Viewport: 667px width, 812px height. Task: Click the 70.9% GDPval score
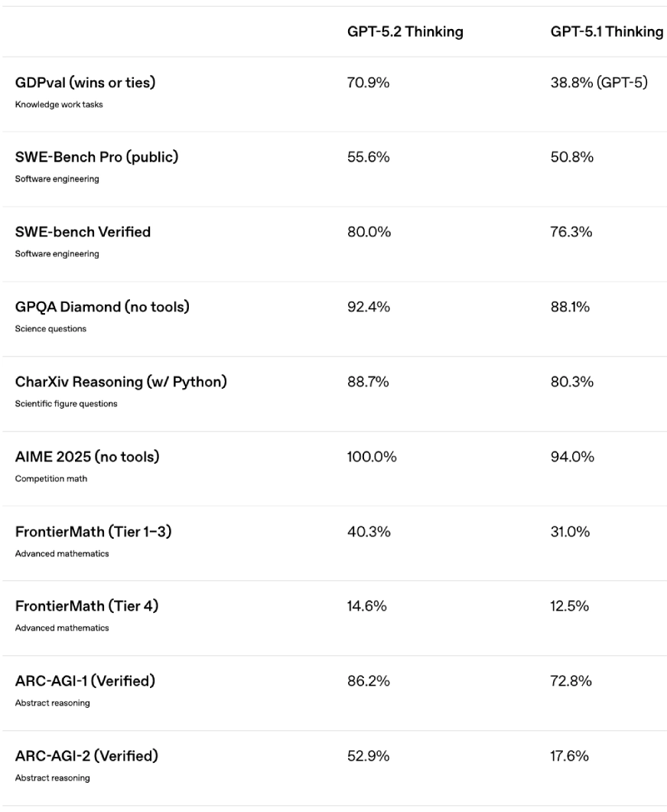coord(368,83)
